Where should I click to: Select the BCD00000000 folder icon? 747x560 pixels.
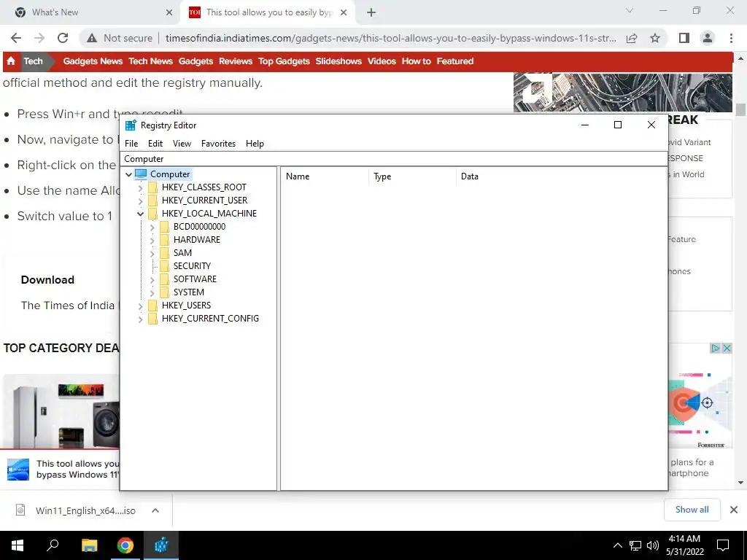(x=164, y=227)
